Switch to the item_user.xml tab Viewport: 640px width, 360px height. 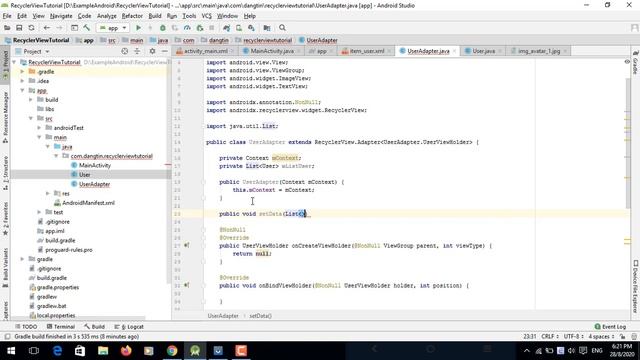[x=367, y=51]
